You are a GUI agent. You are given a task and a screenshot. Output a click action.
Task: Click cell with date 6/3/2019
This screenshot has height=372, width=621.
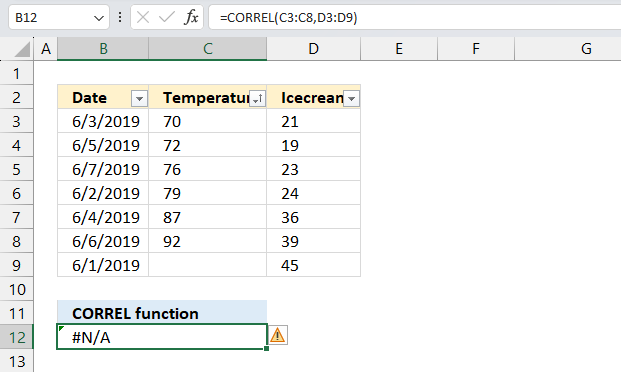coord(103,121)
